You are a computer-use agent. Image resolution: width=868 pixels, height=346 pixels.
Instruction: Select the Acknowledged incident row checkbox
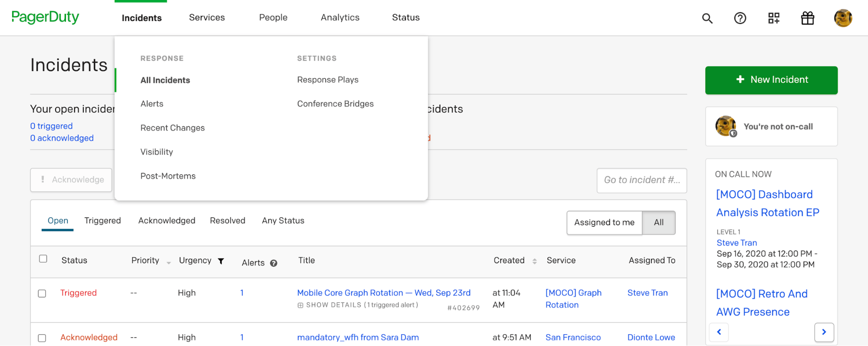pyautogui.click(x=42, y=338)
